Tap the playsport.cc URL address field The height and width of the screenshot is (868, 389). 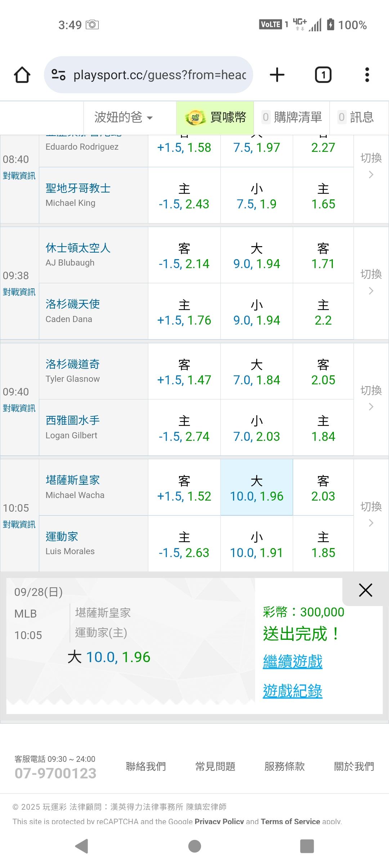coord(160,75)
